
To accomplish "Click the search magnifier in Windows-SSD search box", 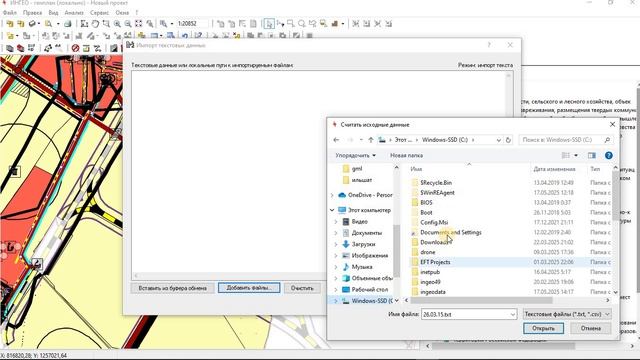I will pos(607,140).
